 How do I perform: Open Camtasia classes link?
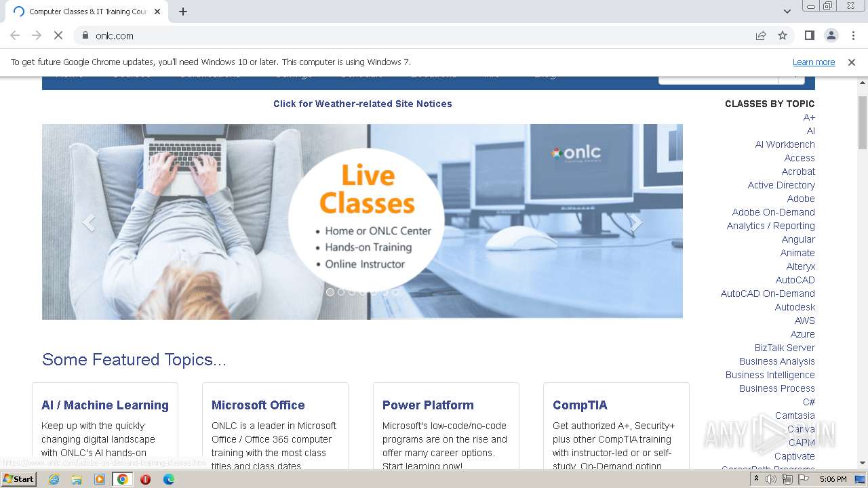pyautogui.click(x=795, y=415)
